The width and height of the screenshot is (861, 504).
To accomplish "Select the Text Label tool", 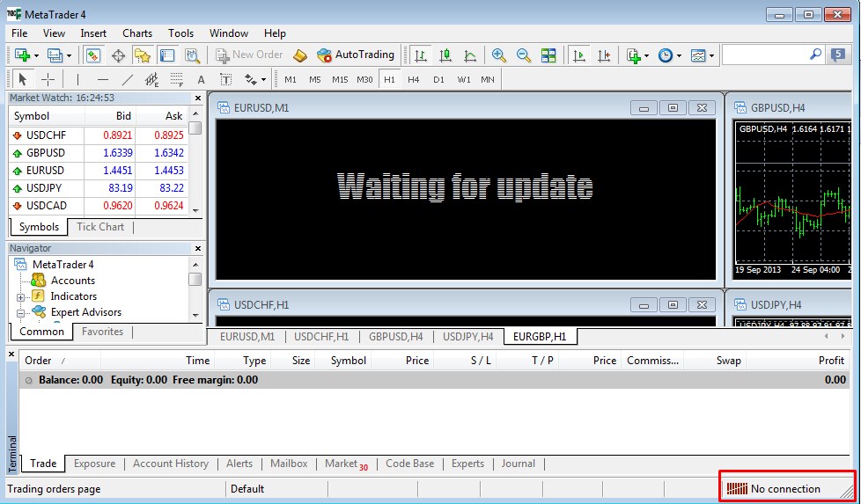I will click(x=225, y=79).
